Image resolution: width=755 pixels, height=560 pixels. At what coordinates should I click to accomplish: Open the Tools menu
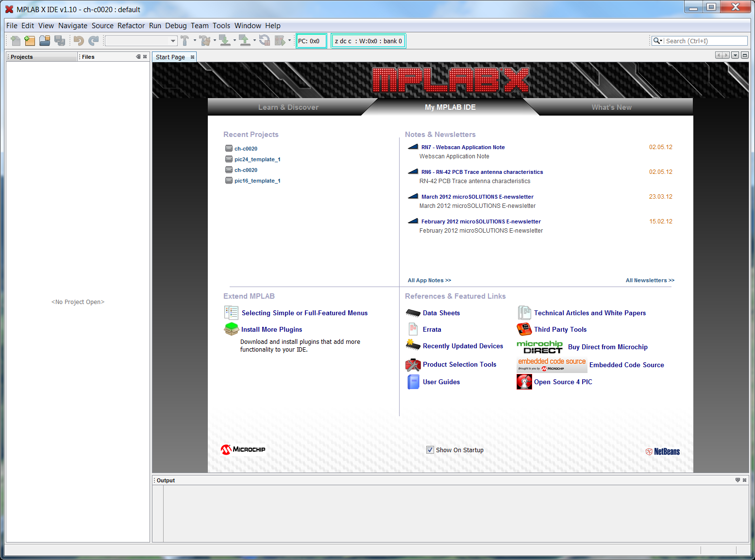(x=221, y=26)
